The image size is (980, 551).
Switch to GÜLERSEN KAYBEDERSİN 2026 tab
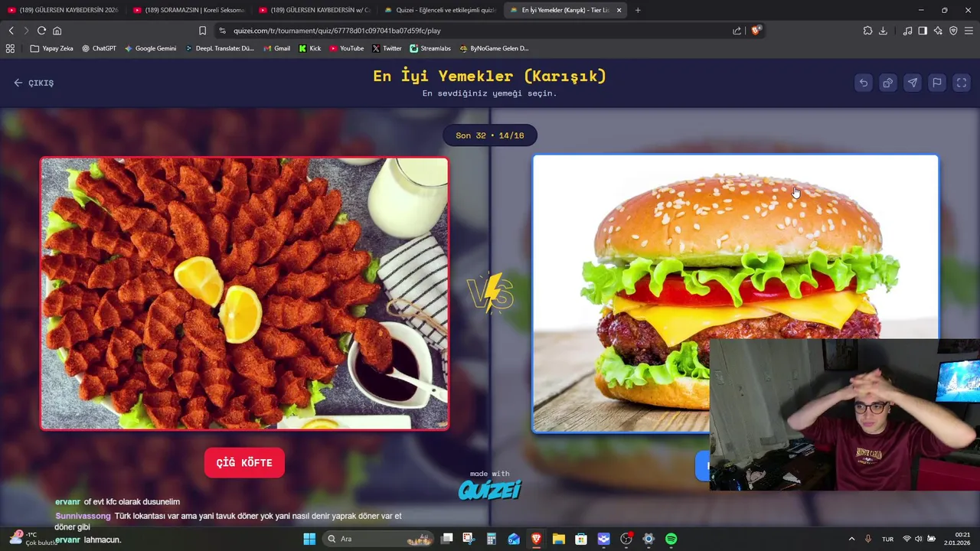click(x=63, y=10)
